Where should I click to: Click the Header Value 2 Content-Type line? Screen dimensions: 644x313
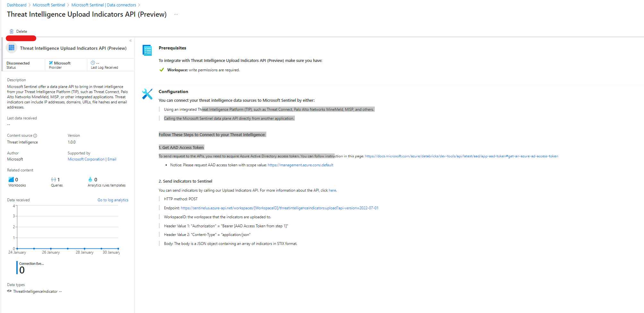coord(207,235)
